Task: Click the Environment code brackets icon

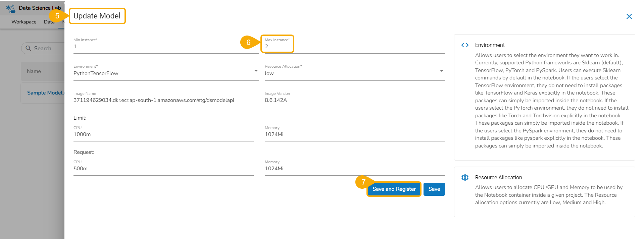Action: [465, 45]
